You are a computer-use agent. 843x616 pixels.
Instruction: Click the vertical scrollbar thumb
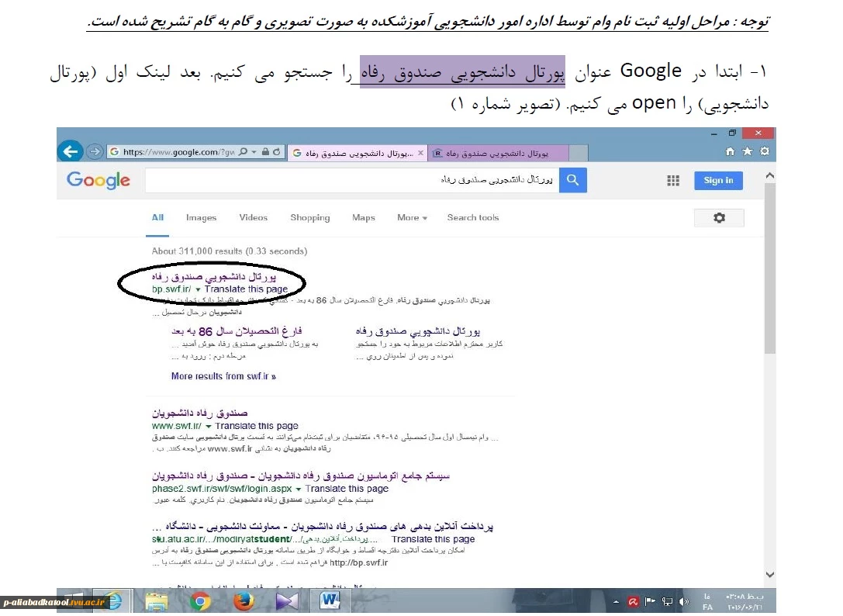(x=770, y=268)
